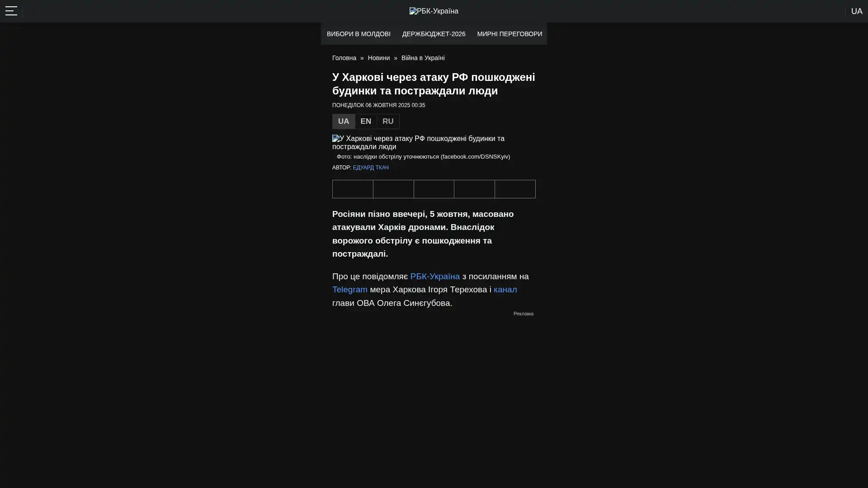Follow the Telegram link in article text
This screenshot has height=488, width=868.
coord(349,290)
